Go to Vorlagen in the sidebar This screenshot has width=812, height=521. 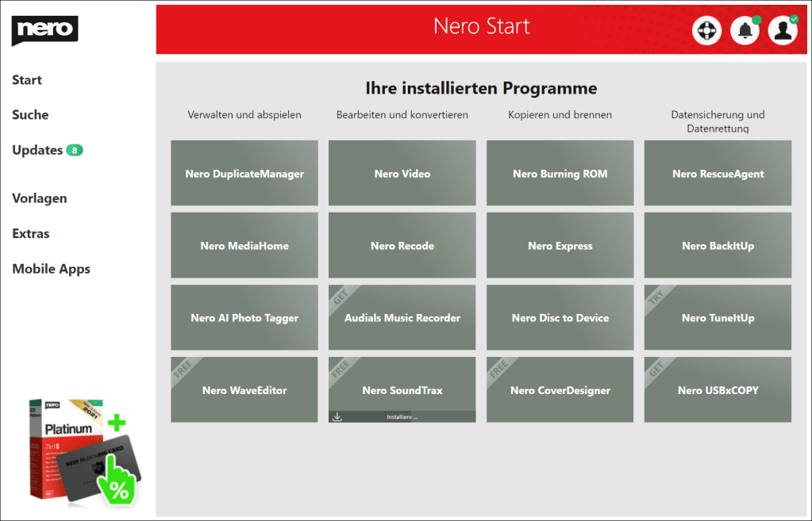pos(40,198)
